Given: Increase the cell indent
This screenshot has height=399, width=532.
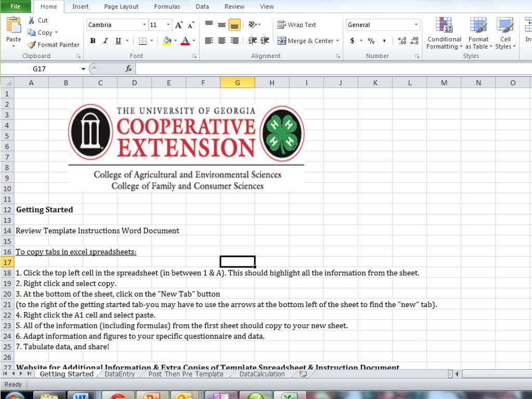Looking at the screenshot, I should pyautogui.click(x=265, y=41).
